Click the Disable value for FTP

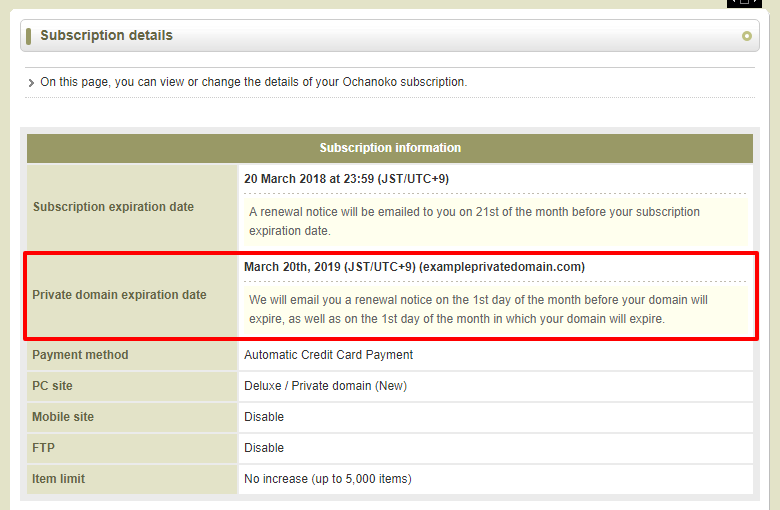264,448
